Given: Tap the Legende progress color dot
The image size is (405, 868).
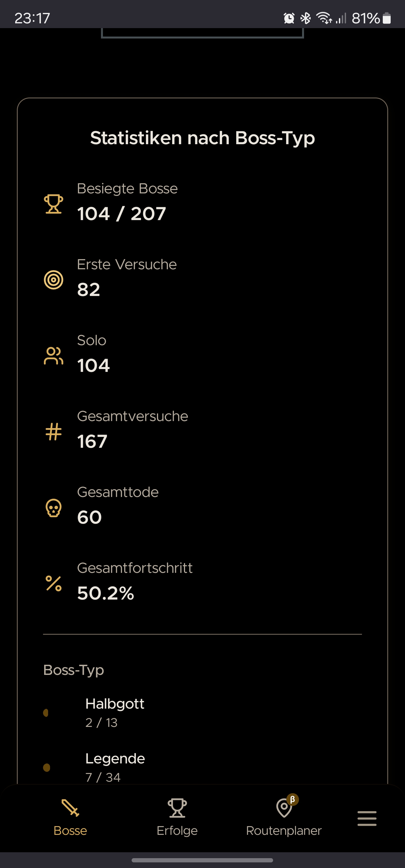Looking at the screenshot, I should coord(46,768).
